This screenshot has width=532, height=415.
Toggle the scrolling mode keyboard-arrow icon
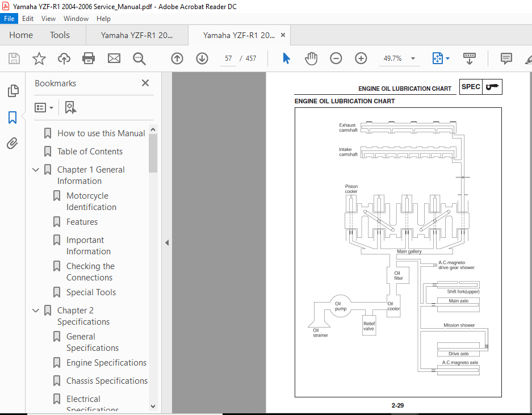point(469,58)
